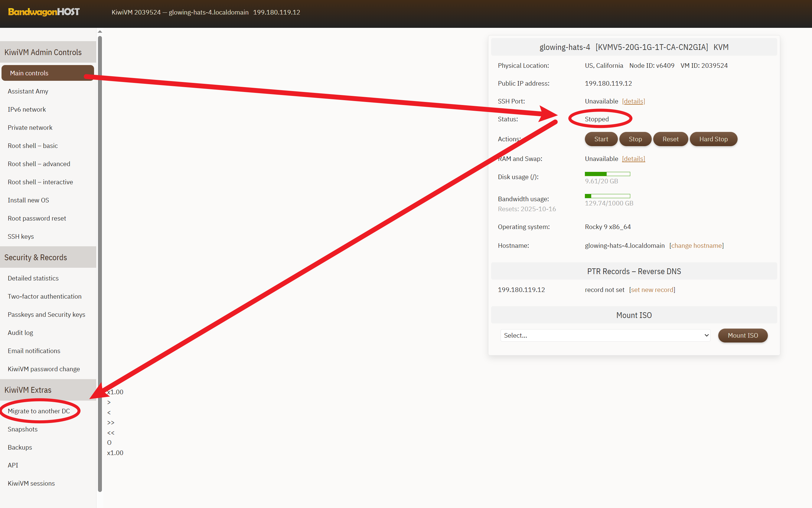Click the '>>' speed control
Image resolution: width=812 pixels, height=508 pixels.
click(x=110, y=422)
